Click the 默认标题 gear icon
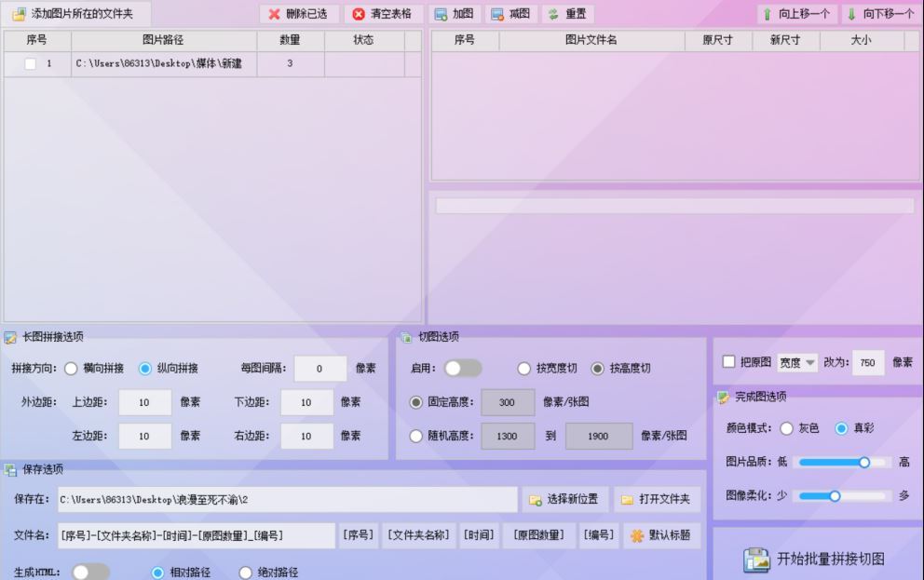 pos(637,536)
